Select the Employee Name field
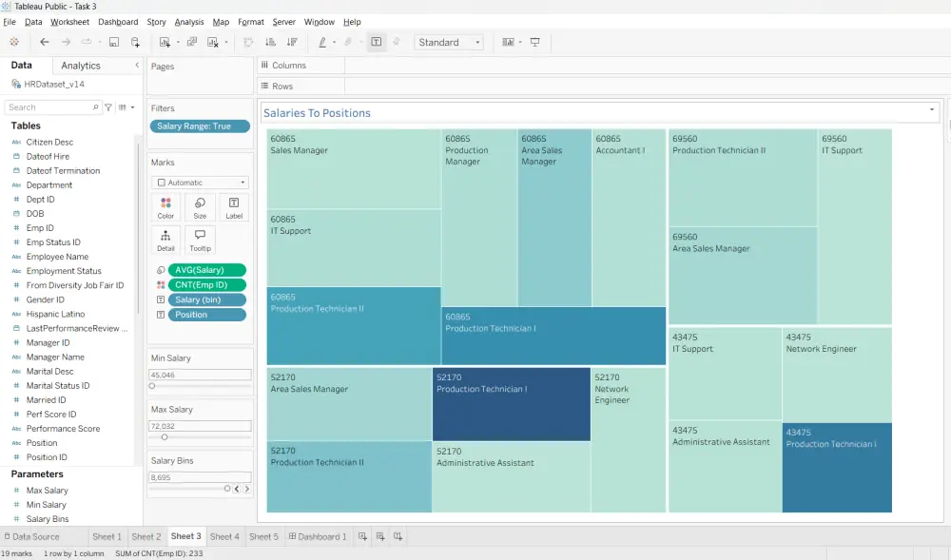The image size is (951, 560). 57,257
